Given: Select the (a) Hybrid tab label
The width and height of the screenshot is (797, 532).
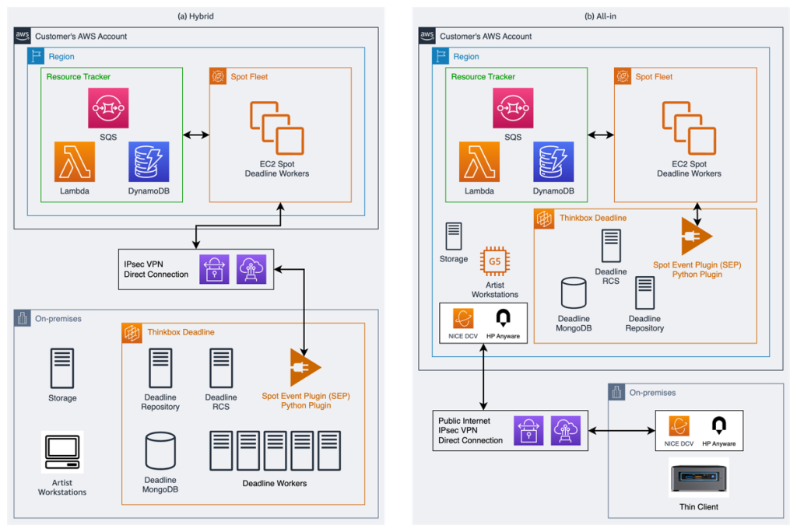Looking at the screenshot, I should (x=196, y=16).
